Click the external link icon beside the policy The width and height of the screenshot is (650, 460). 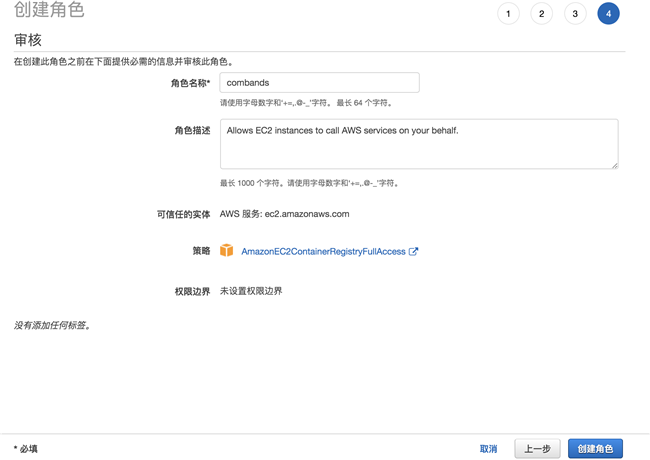413,251
